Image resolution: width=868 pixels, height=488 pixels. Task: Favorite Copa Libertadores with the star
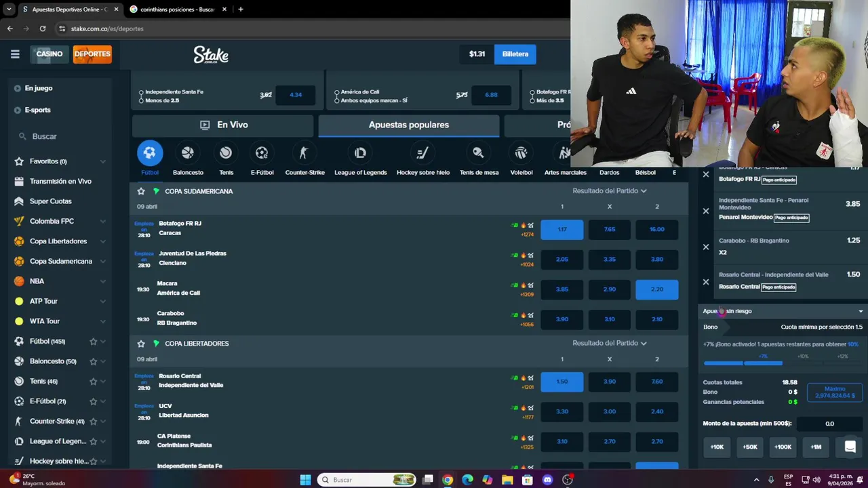pos(141,344)
